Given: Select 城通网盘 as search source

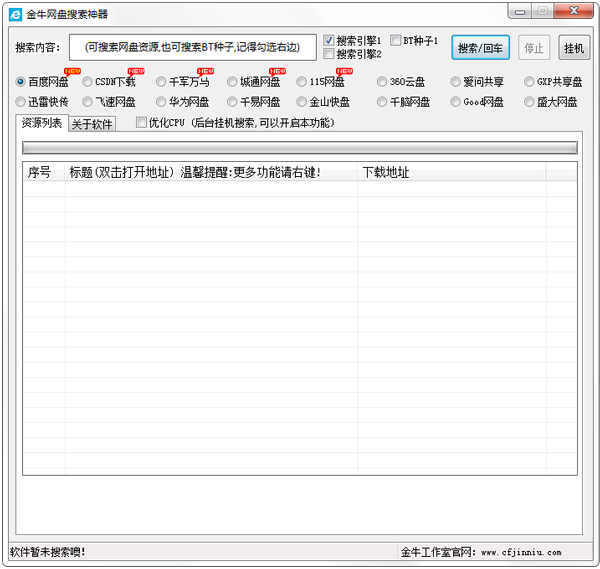Looking at the screenshot, I should pos(232,82).
